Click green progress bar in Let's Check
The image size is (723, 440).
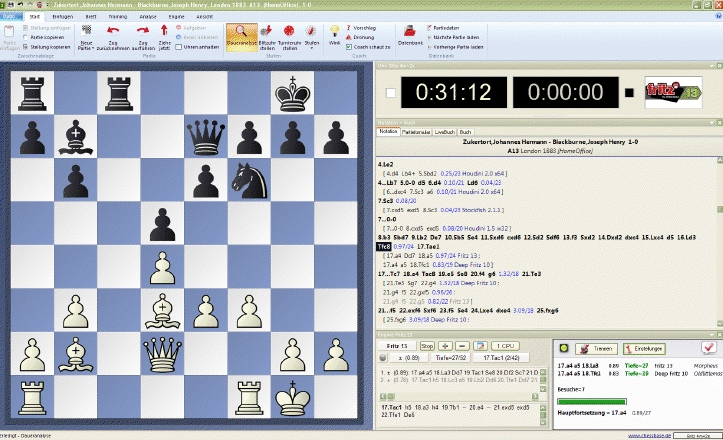[x=592, y=401]
